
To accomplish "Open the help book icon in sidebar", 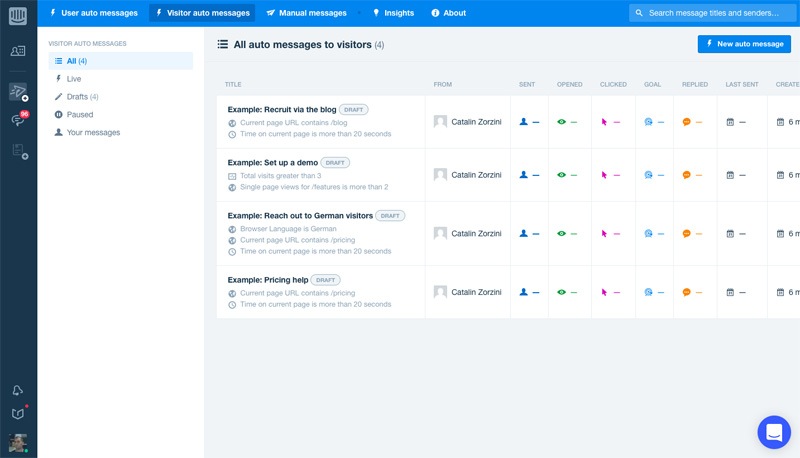I will [18, 413].
